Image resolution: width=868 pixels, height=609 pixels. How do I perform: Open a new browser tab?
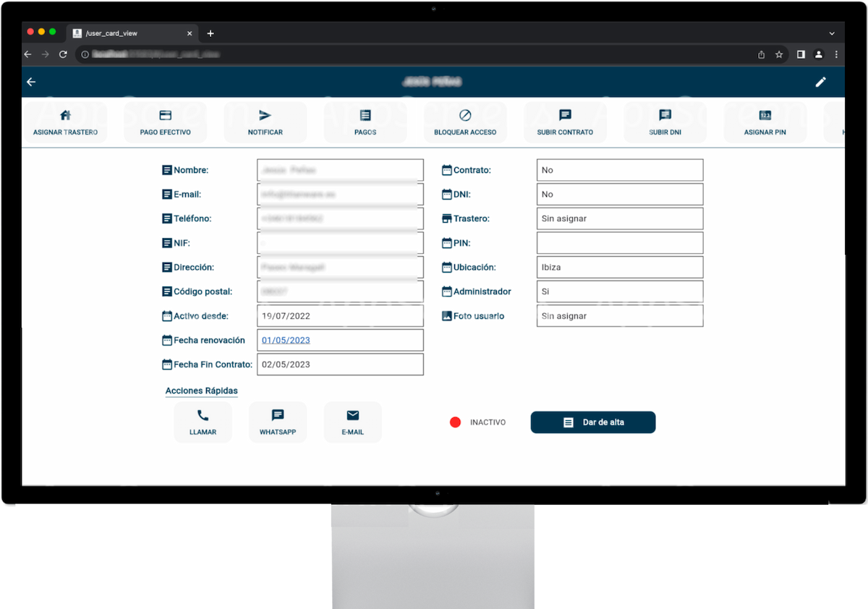pos(210,33)
